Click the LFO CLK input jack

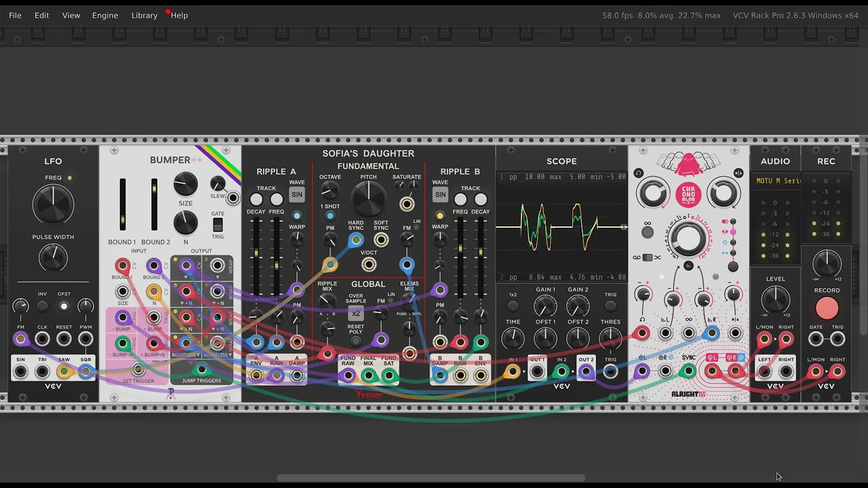tap(42, 339)
